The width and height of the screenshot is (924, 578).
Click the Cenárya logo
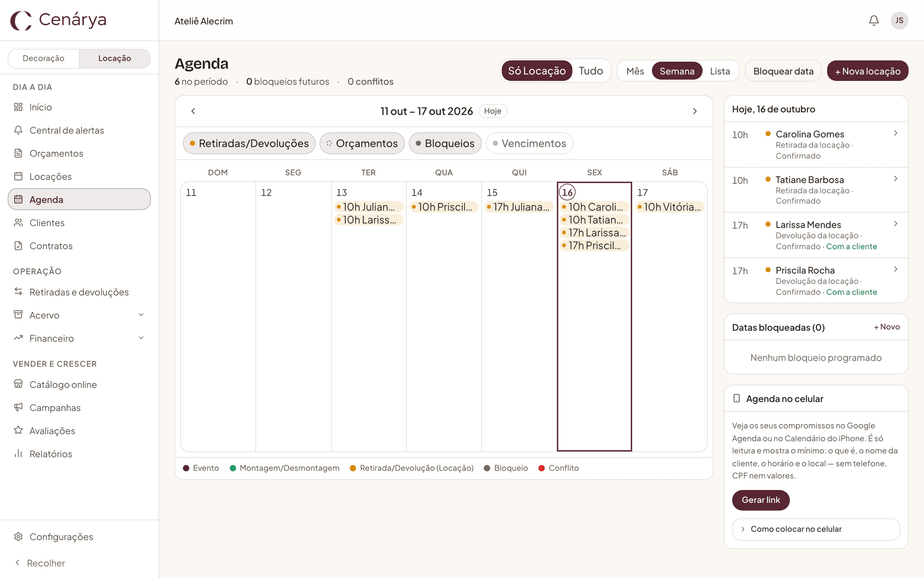click(x=59, y=20)
